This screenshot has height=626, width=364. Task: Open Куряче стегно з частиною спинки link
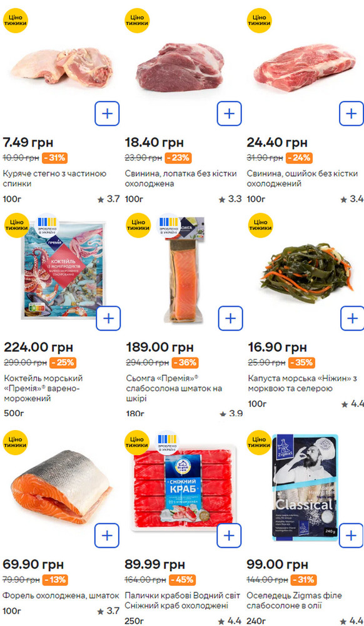[x=54, y=178]
